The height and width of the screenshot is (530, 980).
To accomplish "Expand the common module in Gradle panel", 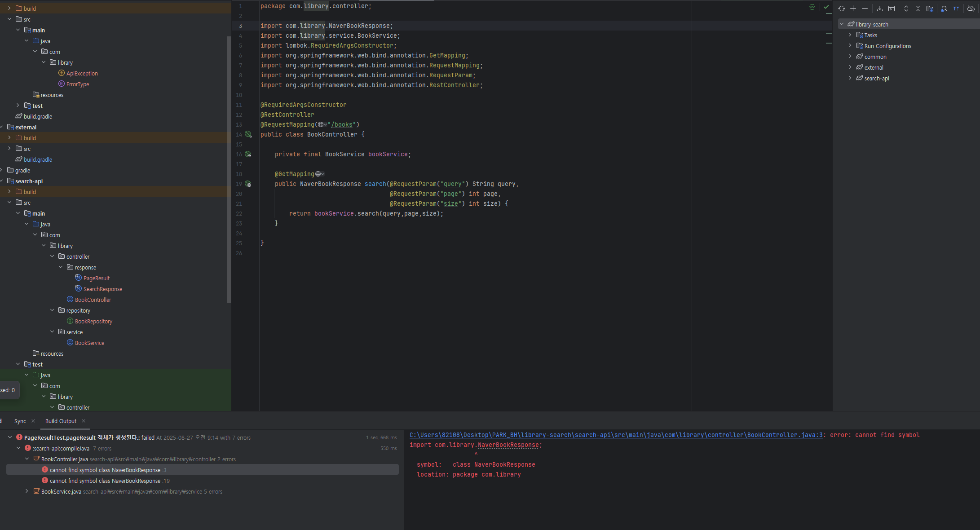I will (x=850, y=57).
